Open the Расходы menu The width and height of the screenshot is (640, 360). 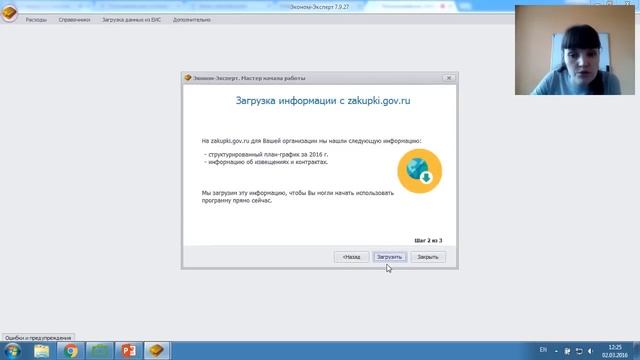[36, 20]
